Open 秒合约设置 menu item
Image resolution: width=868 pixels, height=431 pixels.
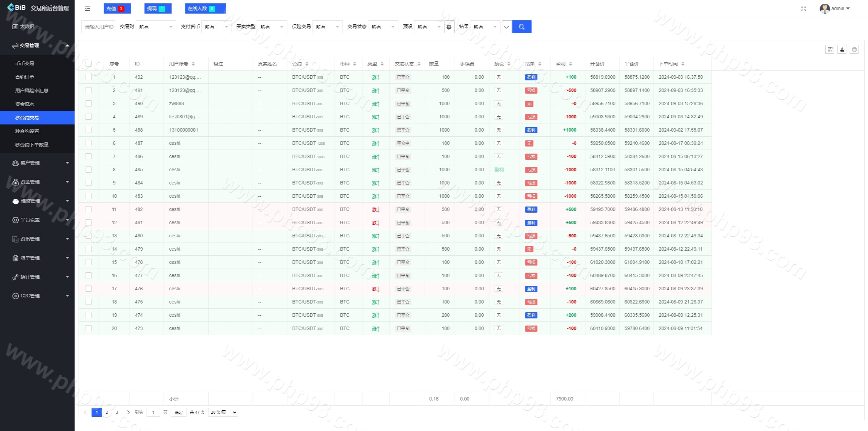(27, 131)
